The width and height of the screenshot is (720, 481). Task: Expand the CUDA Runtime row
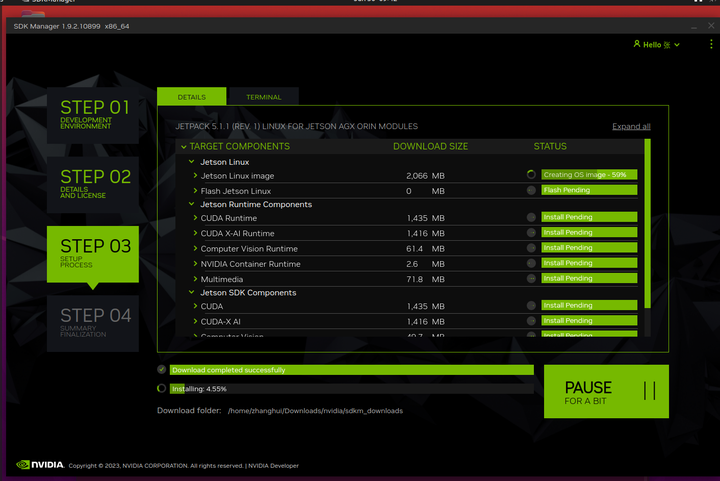click(195, 218)
